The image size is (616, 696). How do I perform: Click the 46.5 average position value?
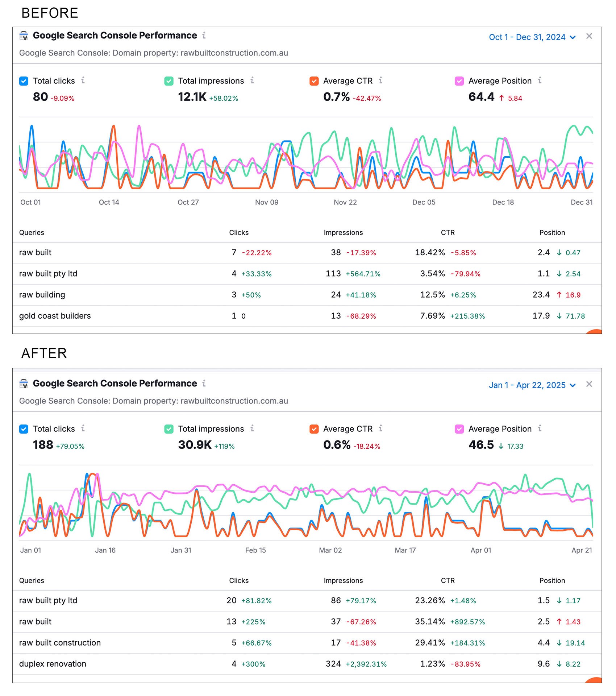click(481, 445)
